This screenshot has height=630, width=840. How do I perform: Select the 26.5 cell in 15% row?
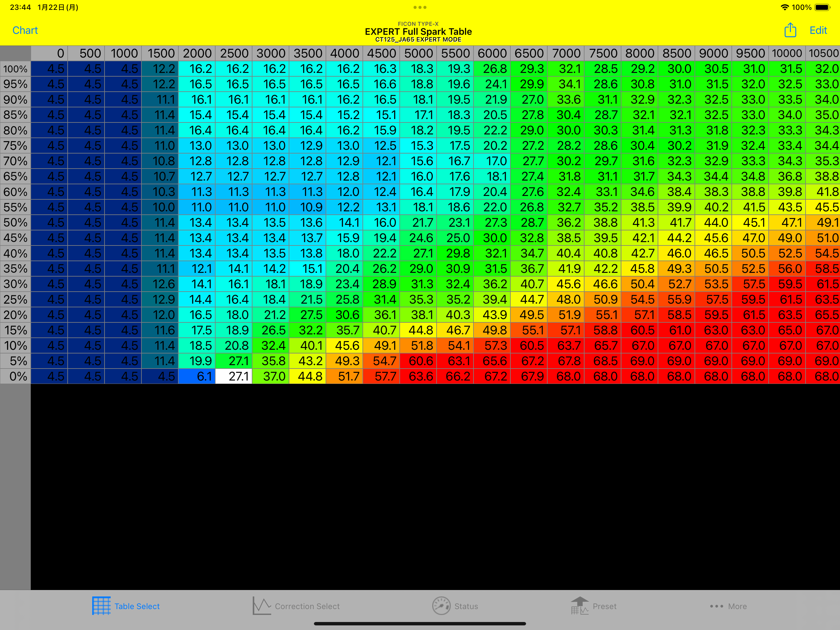[x=271, y=330]
